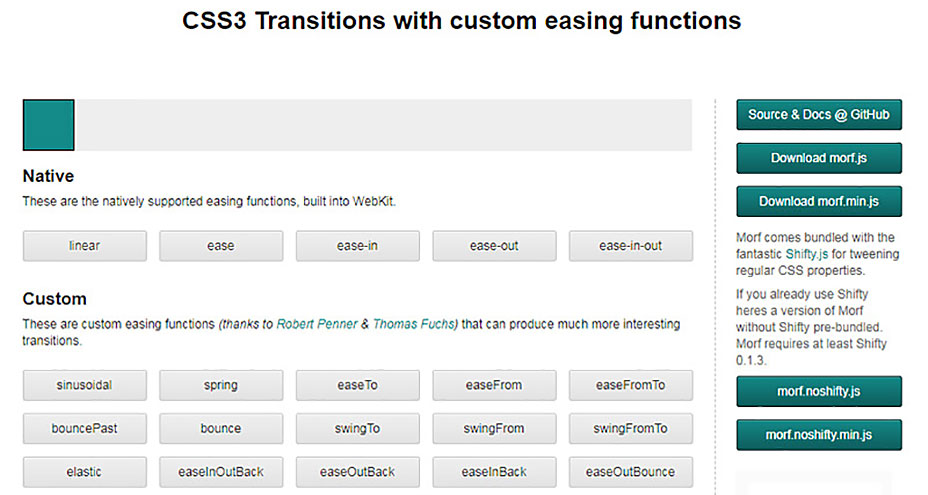
Task: Trigger the sinusoidal custom easing
Action: (x=84, y=385)
